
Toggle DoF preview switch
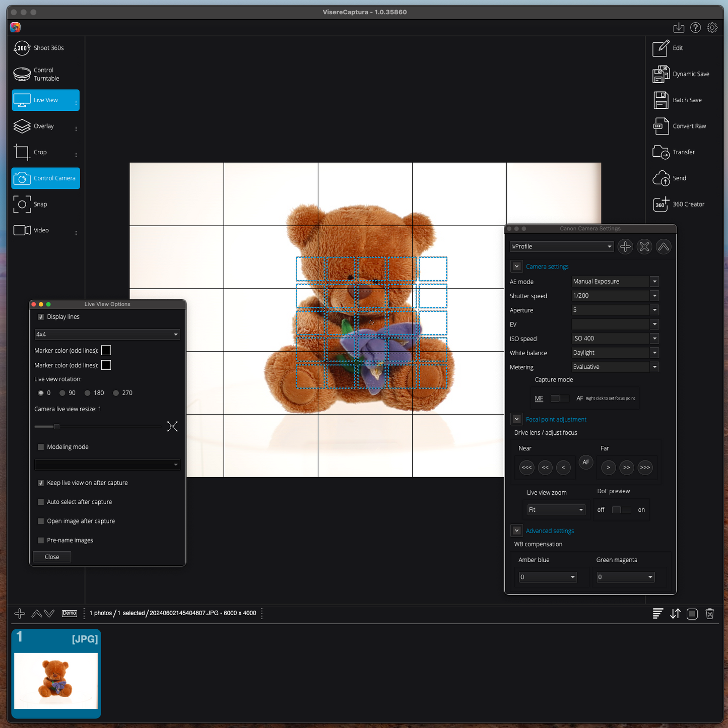[x=620, y=510]
